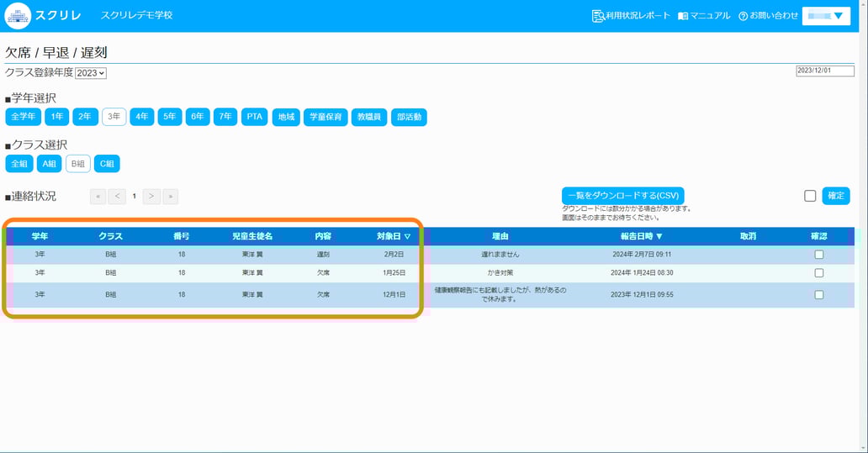The width and height of the screenshot is (868, 453).
Task: Expand the user account dropdown menu
Action: (826, 16)
